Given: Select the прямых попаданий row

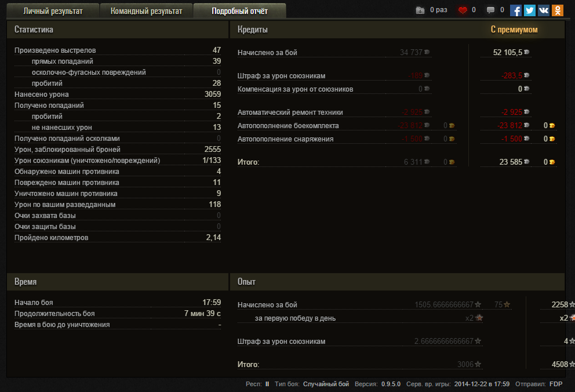Looking at the screenshot, I should [x=117, y=61].
